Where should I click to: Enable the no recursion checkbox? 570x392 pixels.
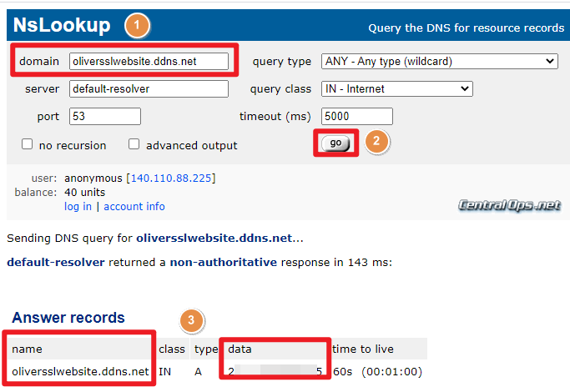pyautogui.click(x=27, y=143)
